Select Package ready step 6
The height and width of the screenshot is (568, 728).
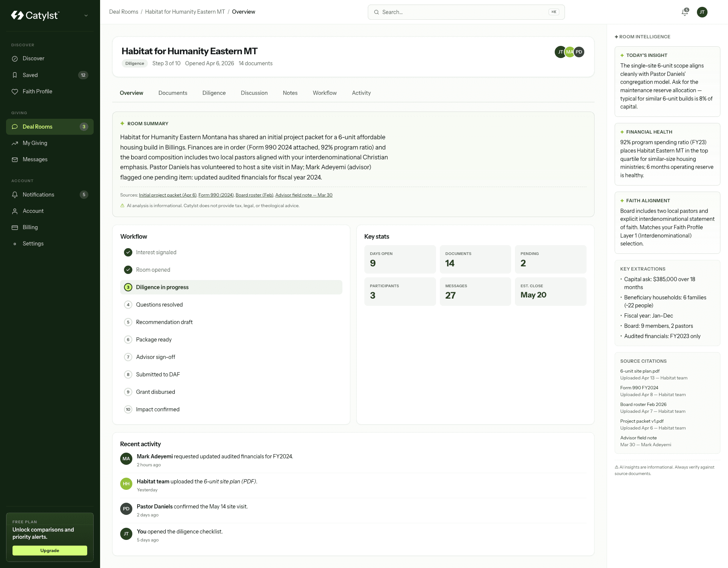pyautogui.click(x=231, y=340)
